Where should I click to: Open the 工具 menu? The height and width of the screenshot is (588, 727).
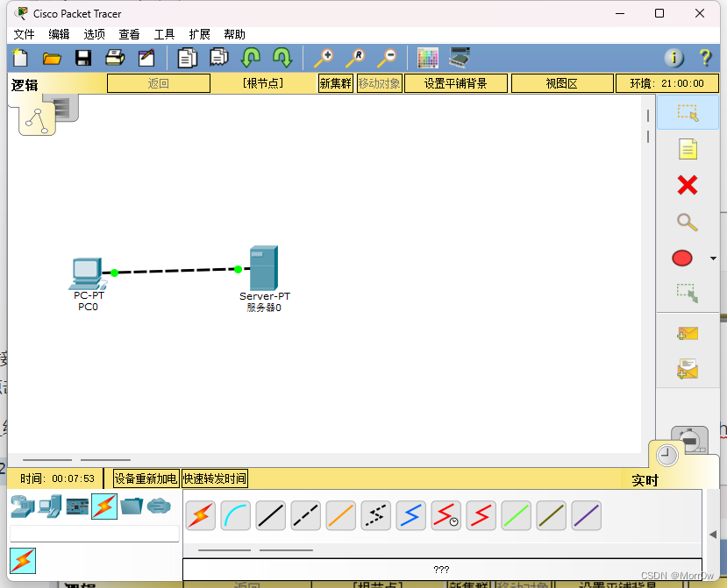tap(164, 34)
